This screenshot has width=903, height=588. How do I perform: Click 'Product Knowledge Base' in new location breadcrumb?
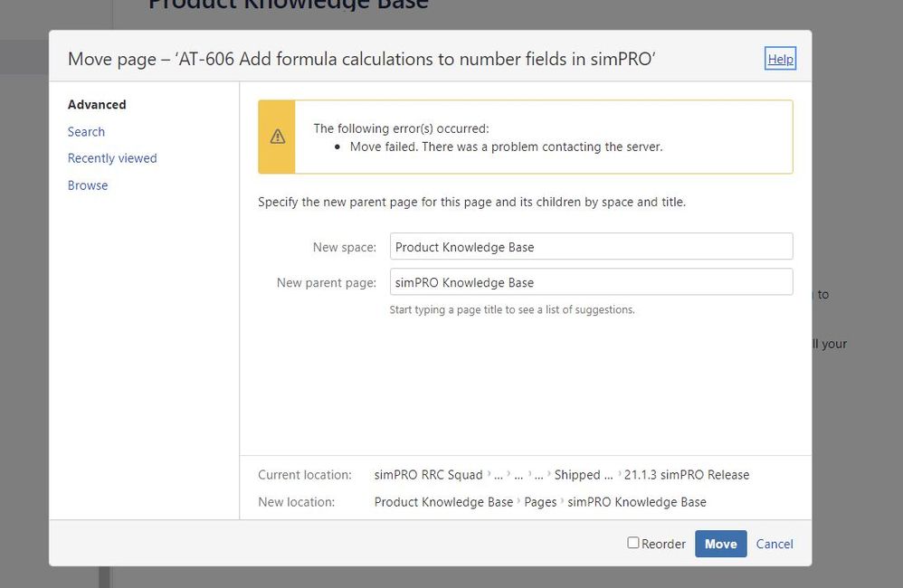click(443, 502)
